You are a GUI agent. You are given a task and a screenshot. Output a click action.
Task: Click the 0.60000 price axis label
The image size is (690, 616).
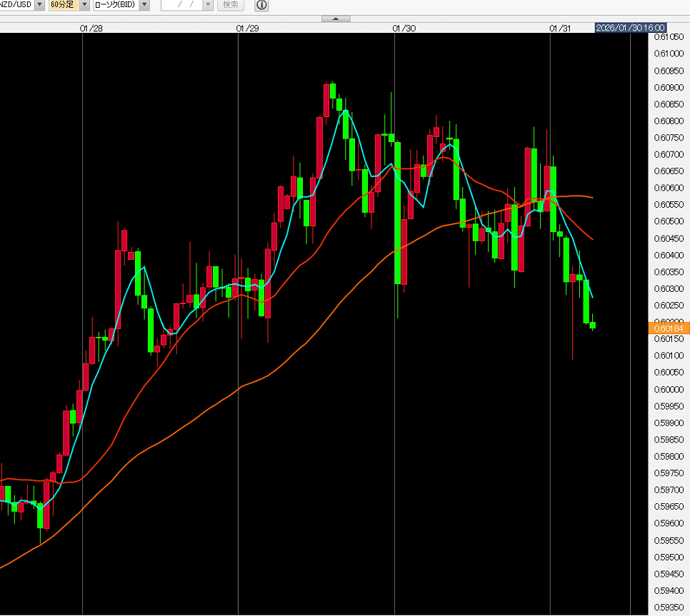point(669,390)
